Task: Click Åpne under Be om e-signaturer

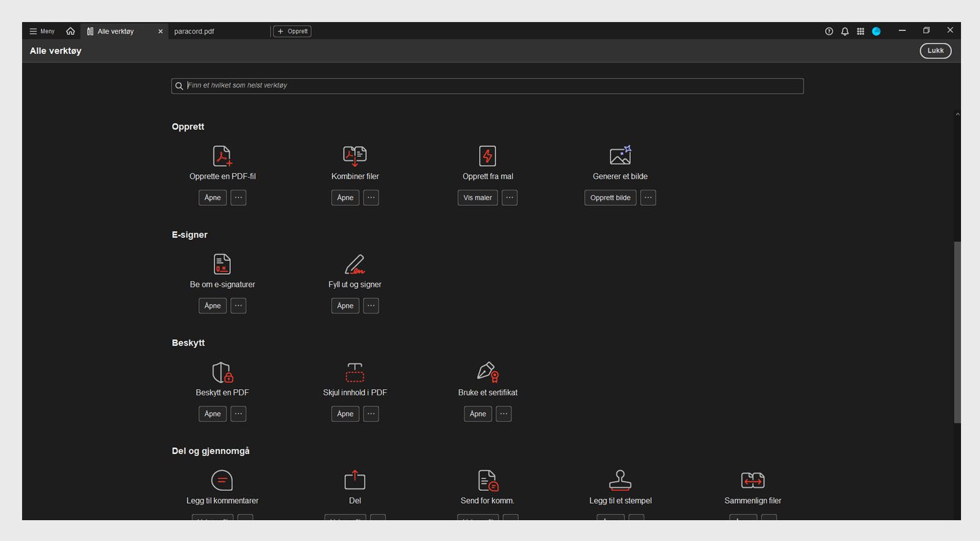Action: (x=213, y=306)
